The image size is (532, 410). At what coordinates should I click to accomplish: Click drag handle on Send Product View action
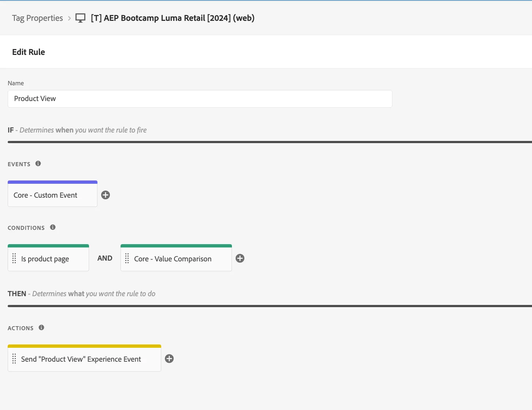click(x=14, y=359)
